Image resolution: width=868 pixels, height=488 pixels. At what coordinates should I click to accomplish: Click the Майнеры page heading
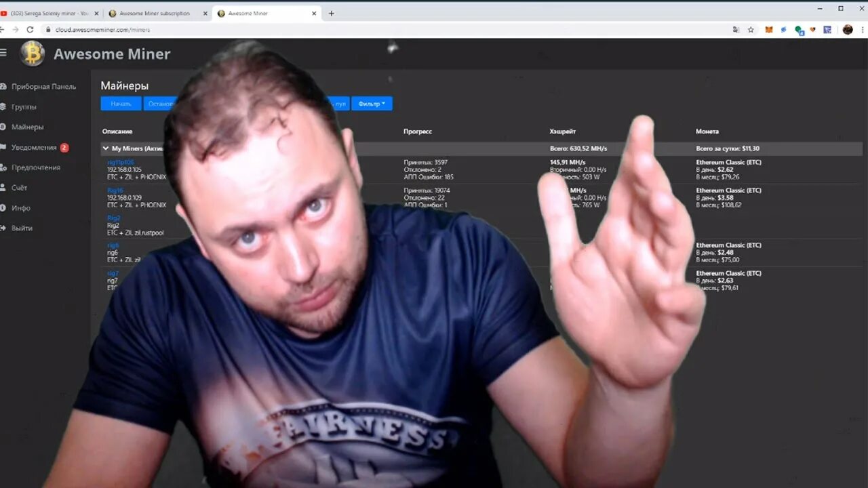125,86
